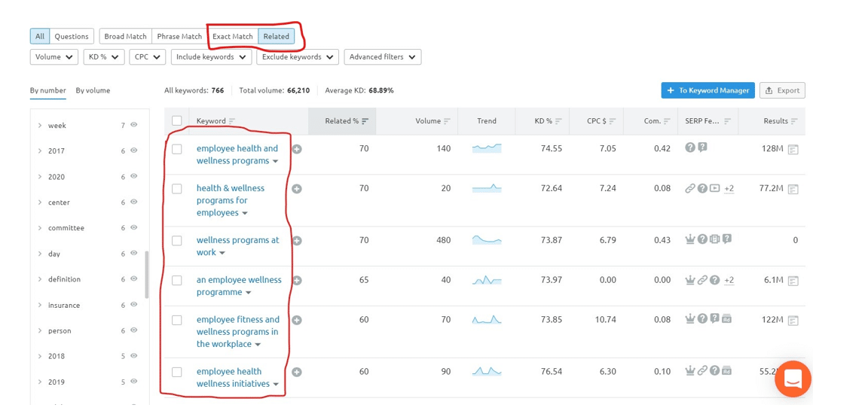This screenshot has width=868, height=417.
Task: Add 'employee health and wellness programs' via plus icon
Action: [297, 149]
